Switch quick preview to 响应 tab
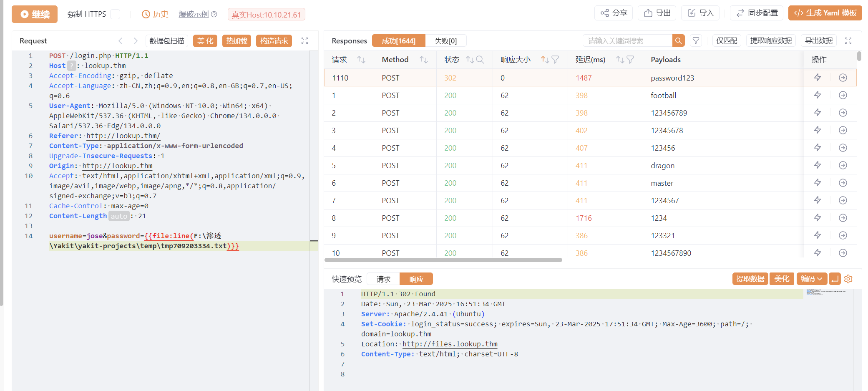The width and height of the screenshot is (868, 391). pyautogui.click(x=416, y=279)
